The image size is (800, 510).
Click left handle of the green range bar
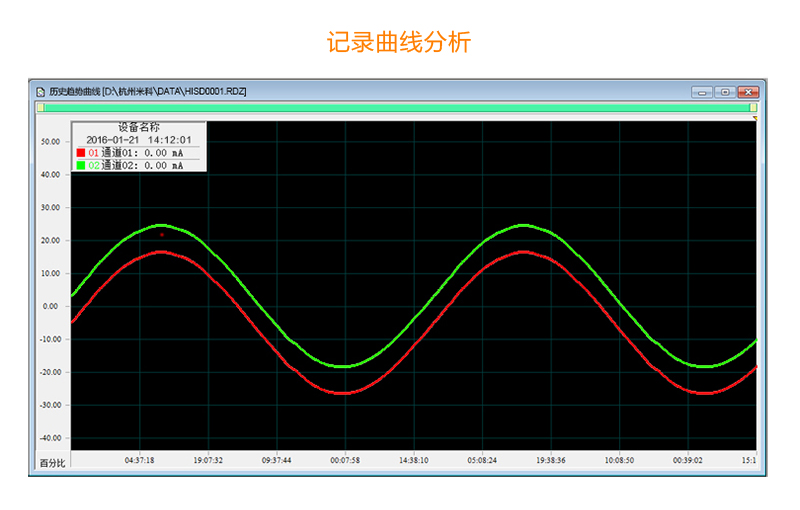click(x=40, y=106)
